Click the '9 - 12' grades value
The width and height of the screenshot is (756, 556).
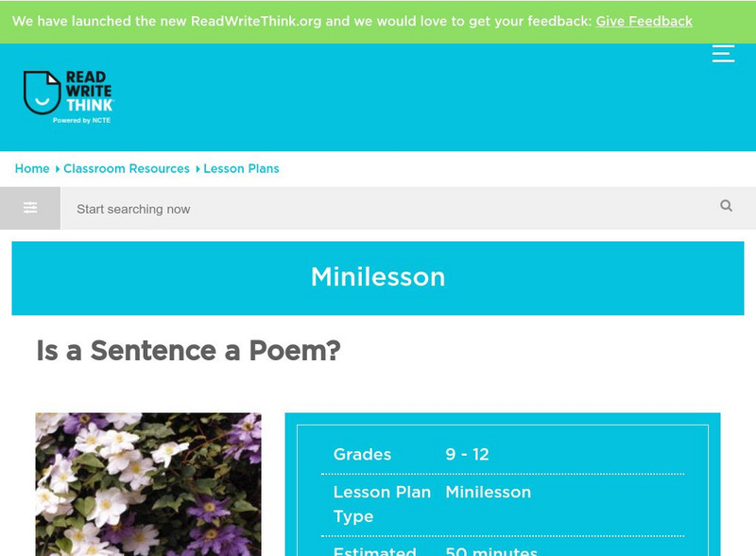tap(467, 455)
